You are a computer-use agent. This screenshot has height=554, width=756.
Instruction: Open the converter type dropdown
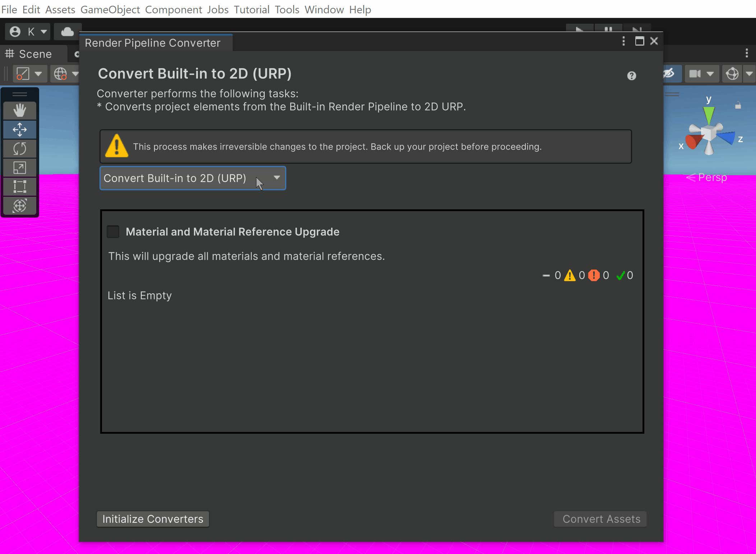(x=193, y=178)
